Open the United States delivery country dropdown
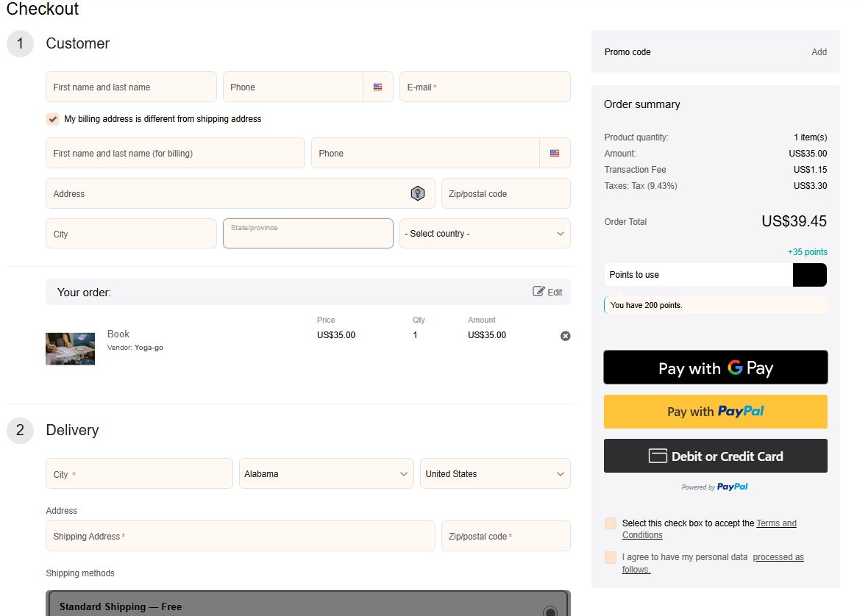Image resolution: width=857 pixels, height=616 pixels. [x=494, y=474]
